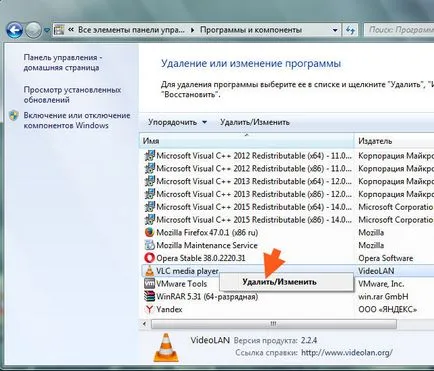The height and width of the screenshot is (371, 434).
Task: Open recent pages dropdown next to Forward button
Action: (47, 30)
